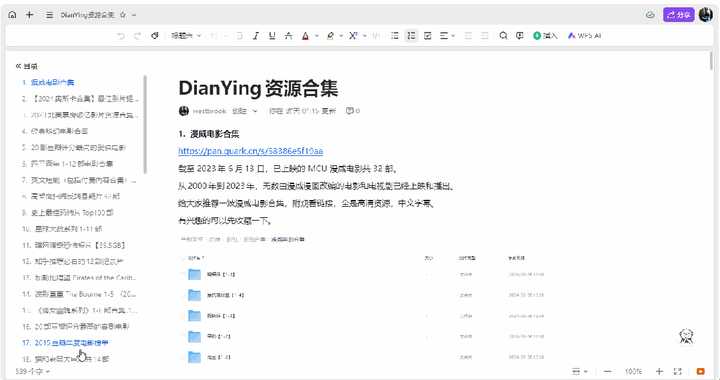Jump to outline item 13 Pirates of the Caribbean
720x380 pixels.
click(x=79, y=277)
